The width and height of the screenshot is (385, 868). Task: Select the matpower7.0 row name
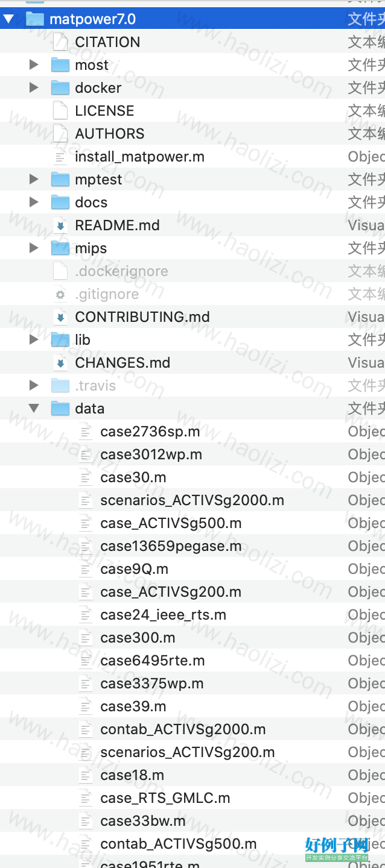point(92,19)
